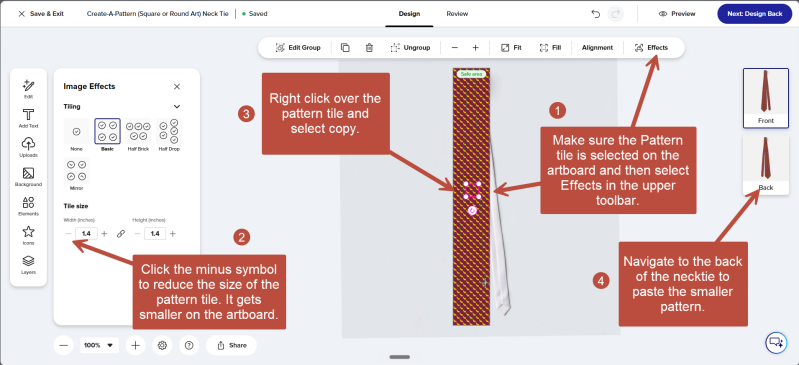Open the Alignment options
799x365 pixels.
597,47
